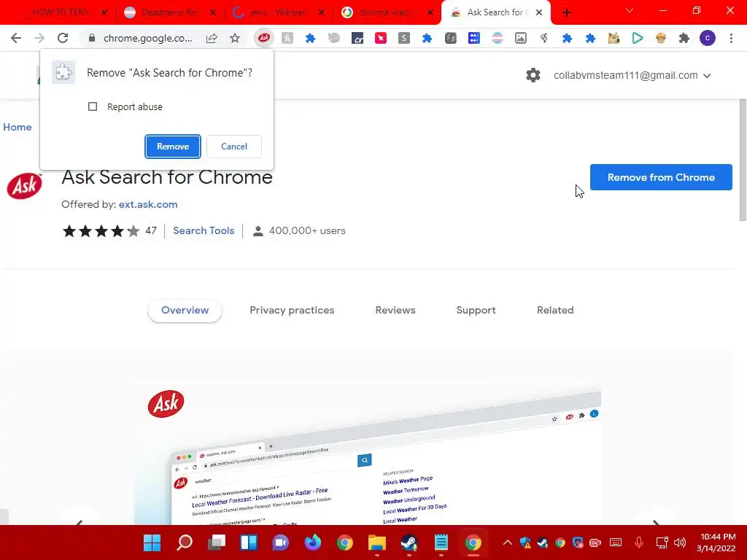Switch to the HOW TO TERM tab
747x560 pixels.
[x=61, y=12]
